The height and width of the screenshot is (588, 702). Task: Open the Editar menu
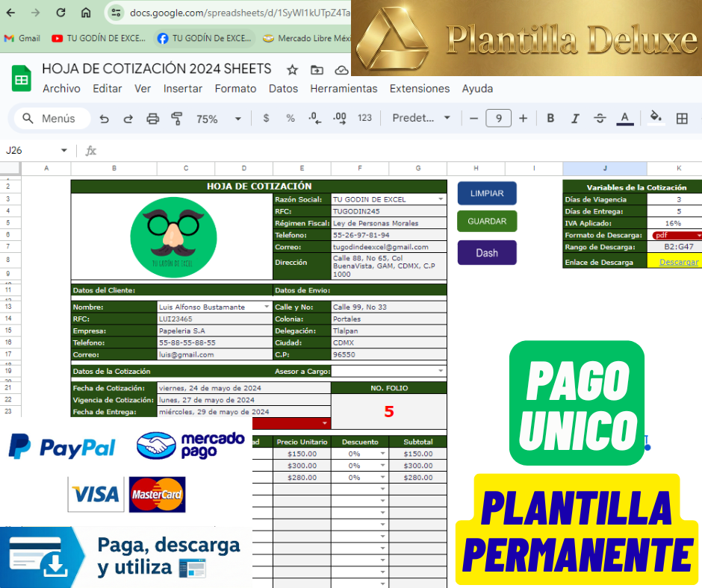(107, 89)
